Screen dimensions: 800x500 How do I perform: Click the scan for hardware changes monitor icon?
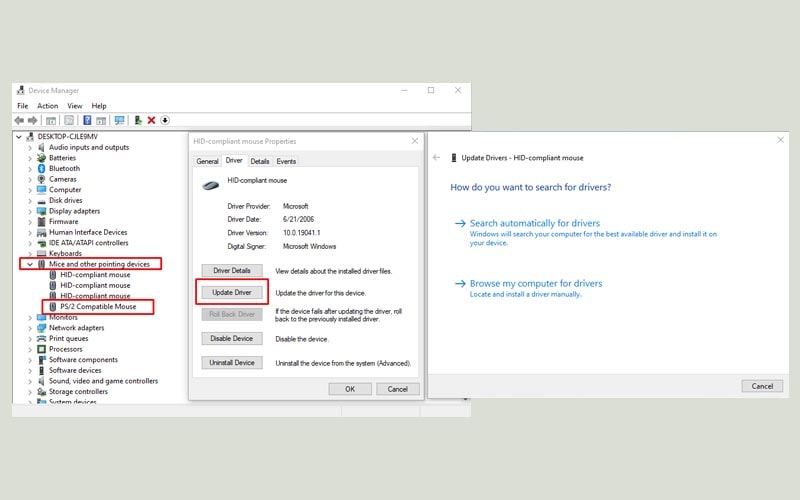(119, 120)
